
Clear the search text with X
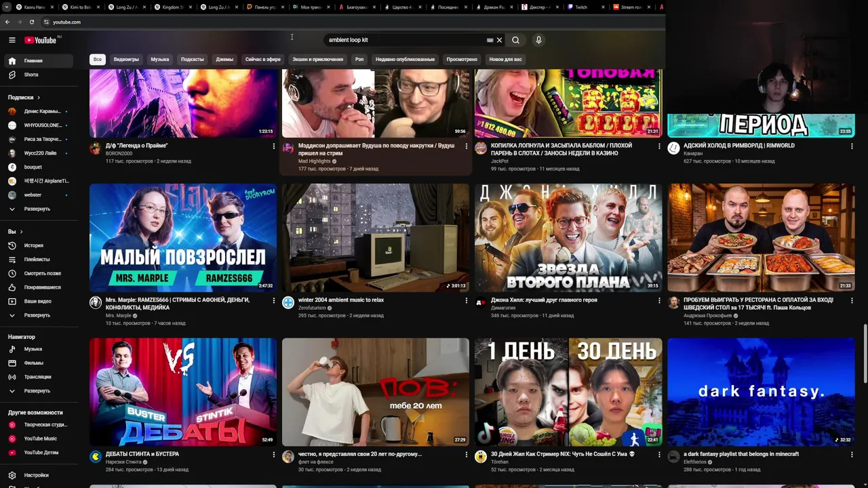click(x=499, y=40)
